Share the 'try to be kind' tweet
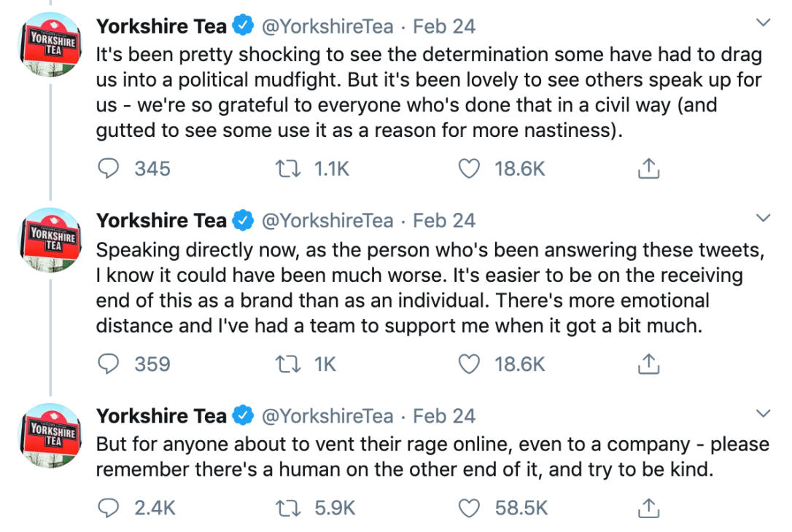Viewport: 792px width, 532px height. [648, 508]
